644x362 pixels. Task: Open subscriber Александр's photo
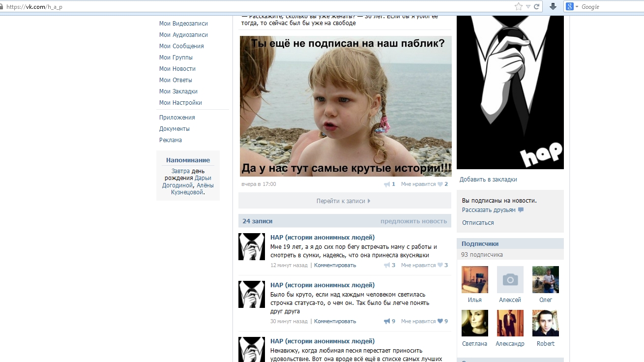point(510,323)
